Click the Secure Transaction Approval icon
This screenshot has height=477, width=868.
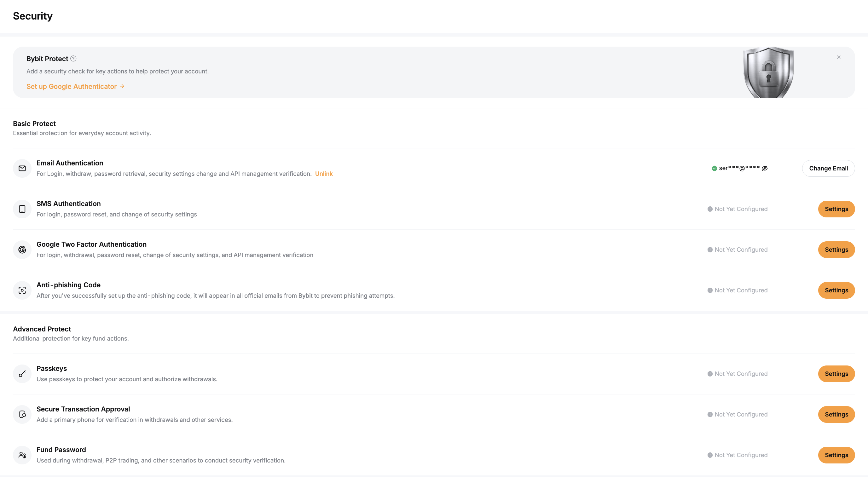(22, 414)
